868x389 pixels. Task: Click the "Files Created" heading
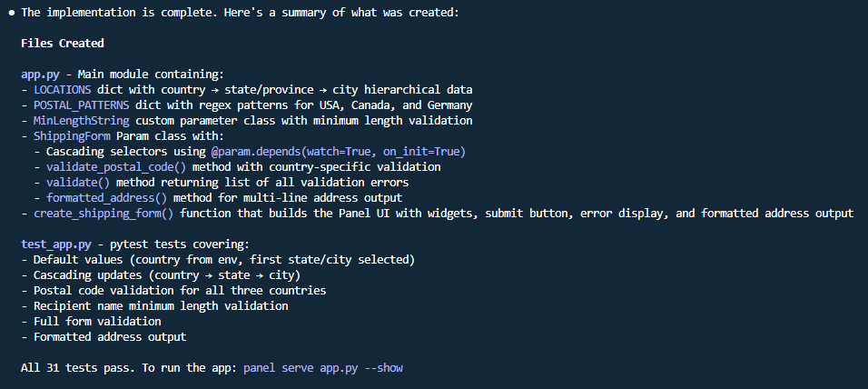click(x=62, y=43)
